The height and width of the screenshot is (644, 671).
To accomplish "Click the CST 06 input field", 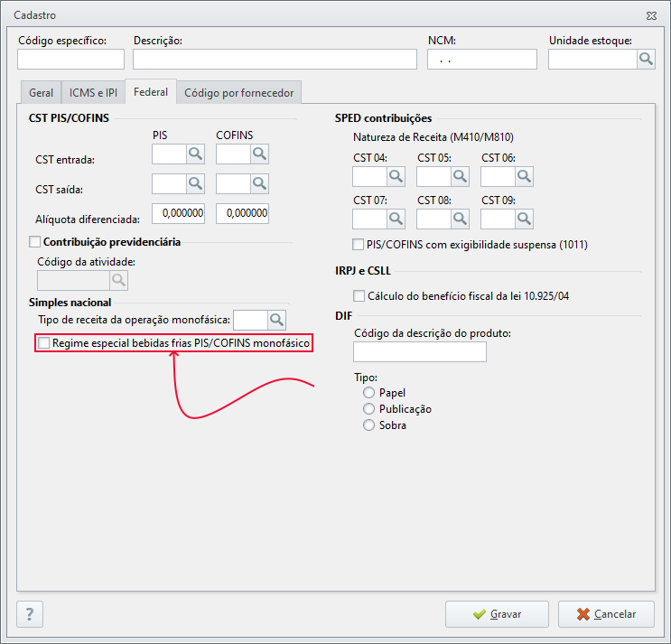I will tap(499, 176).
